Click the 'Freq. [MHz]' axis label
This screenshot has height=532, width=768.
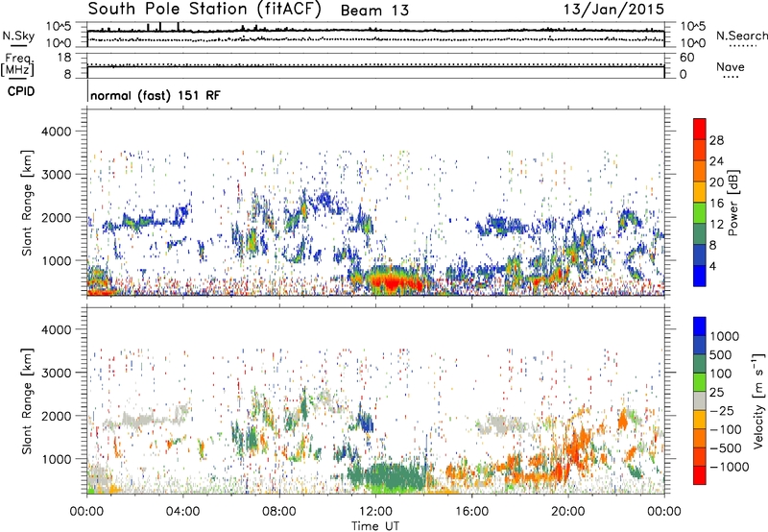click(x=17, y=65)
